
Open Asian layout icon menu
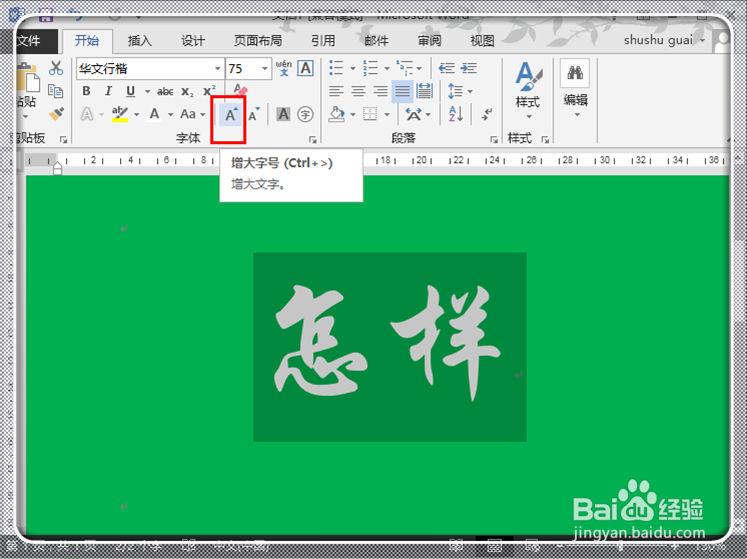417,114
